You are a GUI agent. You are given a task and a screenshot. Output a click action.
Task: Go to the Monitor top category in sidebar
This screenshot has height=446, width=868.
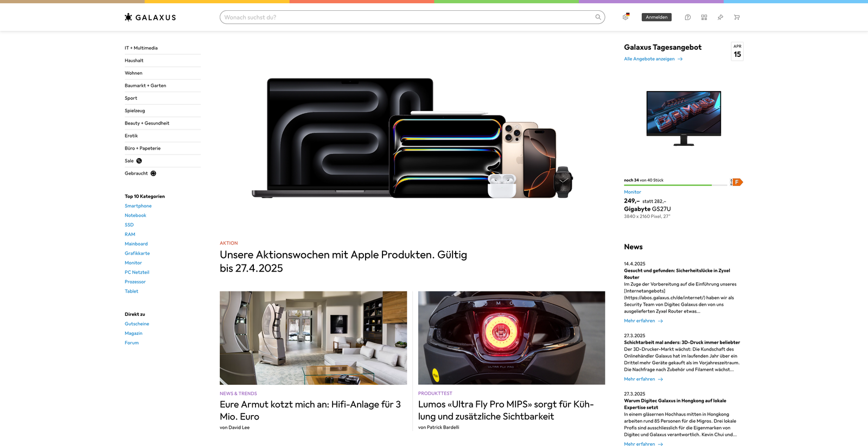point(133,263)
